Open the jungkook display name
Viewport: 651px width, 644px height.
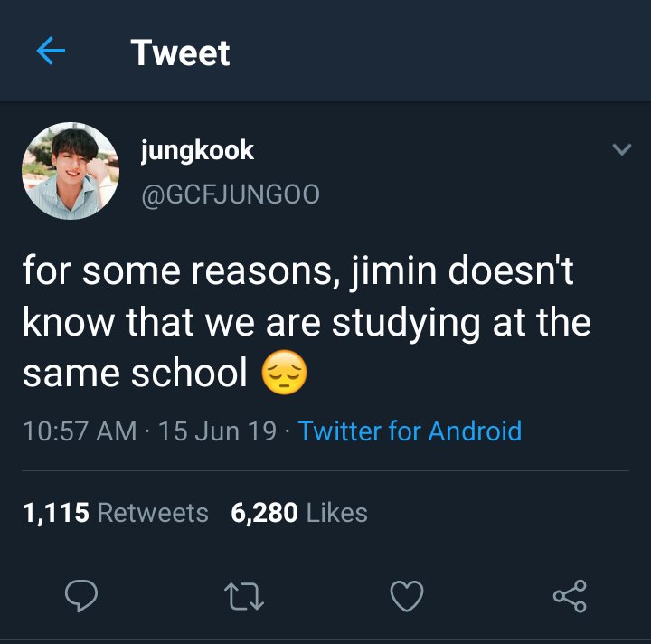[x=197, y=150]
